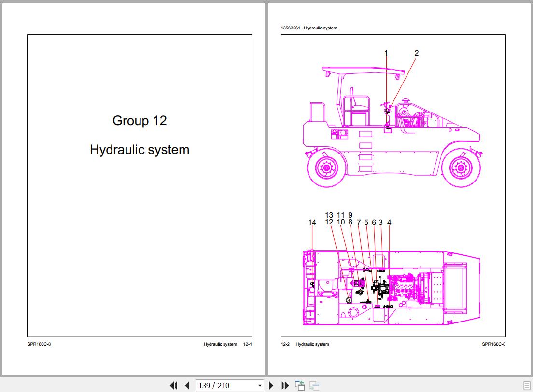Click the large 'Hydraulic system' title text
The width and height of the screenshot is (533, 392).
tap(140, 150)
